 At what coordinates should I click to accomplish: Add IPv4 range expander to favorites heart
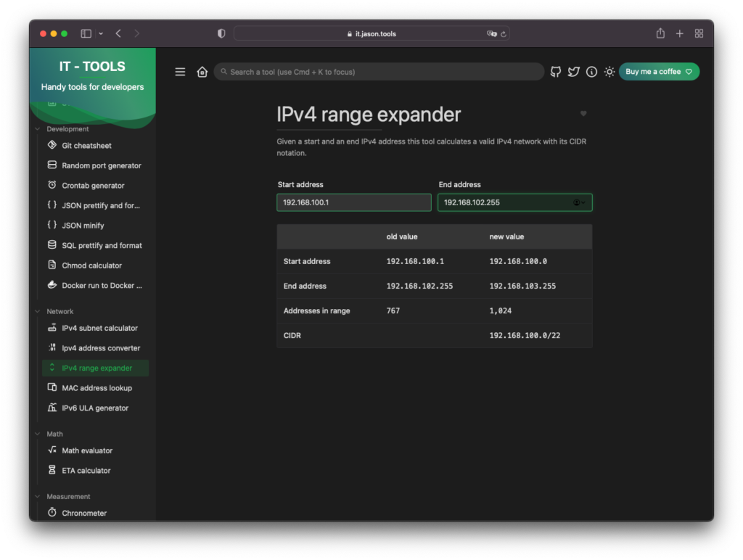pyautogui.click(x=583, y=113)
